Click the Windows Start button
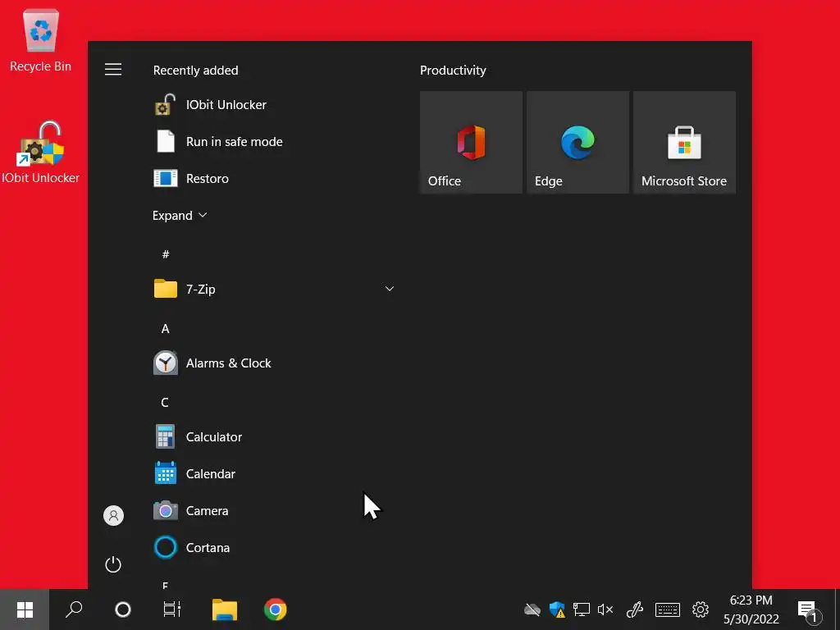Viewport: 840px width, 630px height. coord(25,609)
